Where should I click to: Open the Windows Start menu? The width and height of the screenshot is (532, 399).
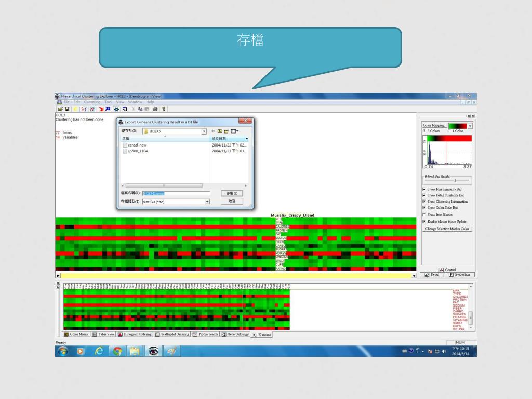point(62,351)
